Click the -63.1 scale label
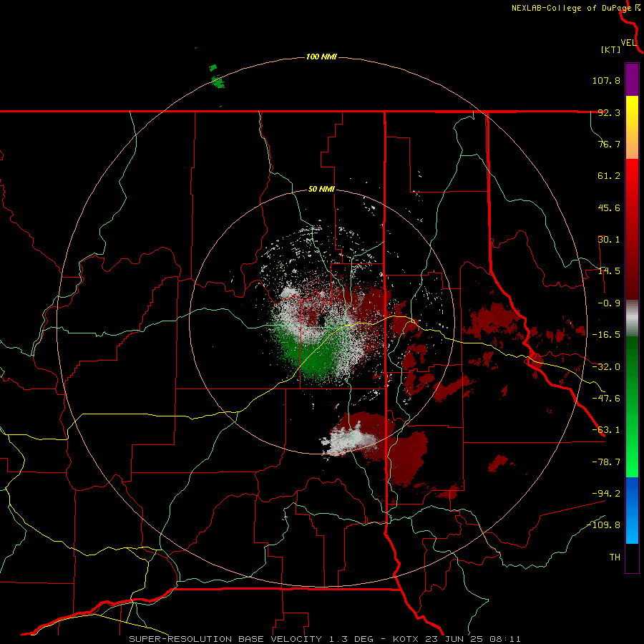 pos(606,430)
